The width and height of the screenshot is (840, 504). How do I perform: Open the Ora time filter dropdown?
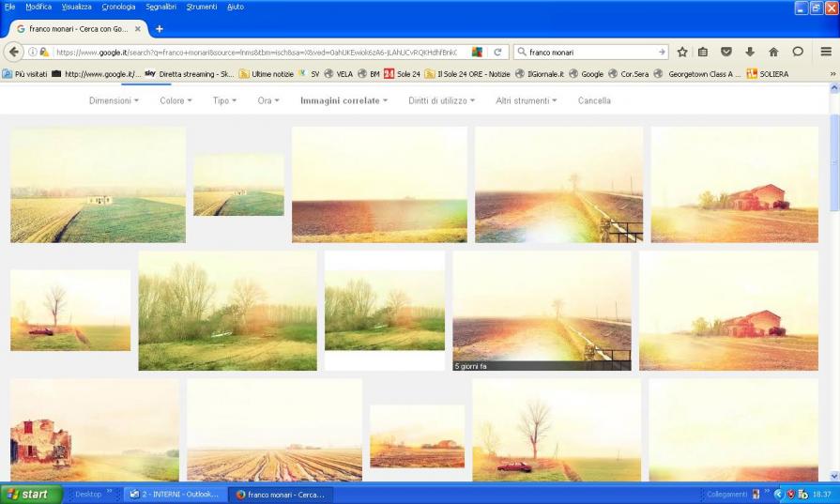(x=270, y=100)
